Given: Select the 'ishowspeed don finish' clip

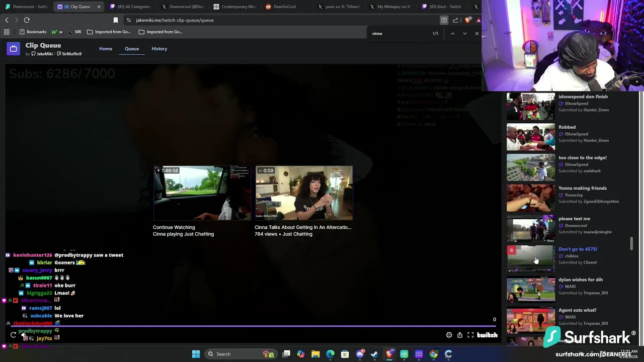Looking at the screenshot, I should pos(568,106).
